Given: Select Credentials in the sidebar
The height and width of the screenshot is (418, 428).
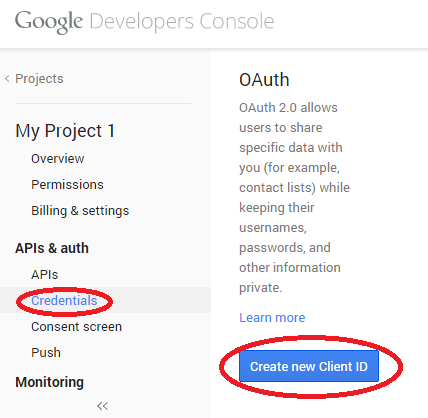Looking at the screenshot, I should 64,301.
